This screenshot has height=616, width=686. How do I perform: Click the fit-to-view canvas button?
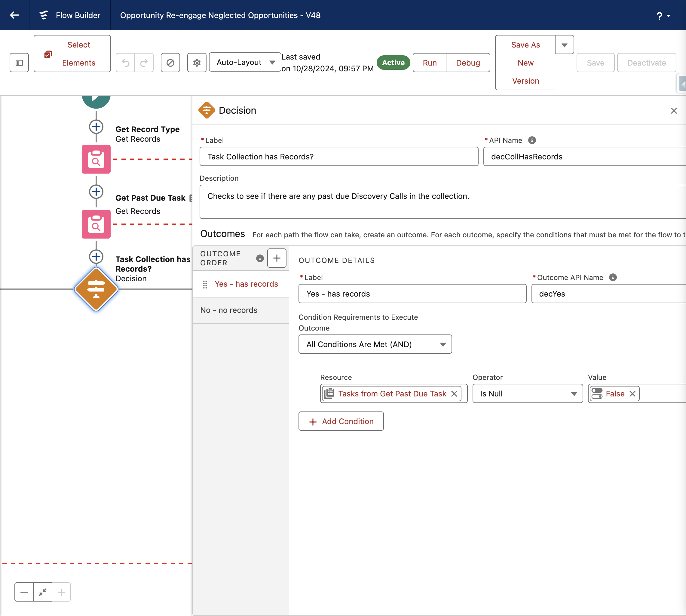click(x=43, y=592)
